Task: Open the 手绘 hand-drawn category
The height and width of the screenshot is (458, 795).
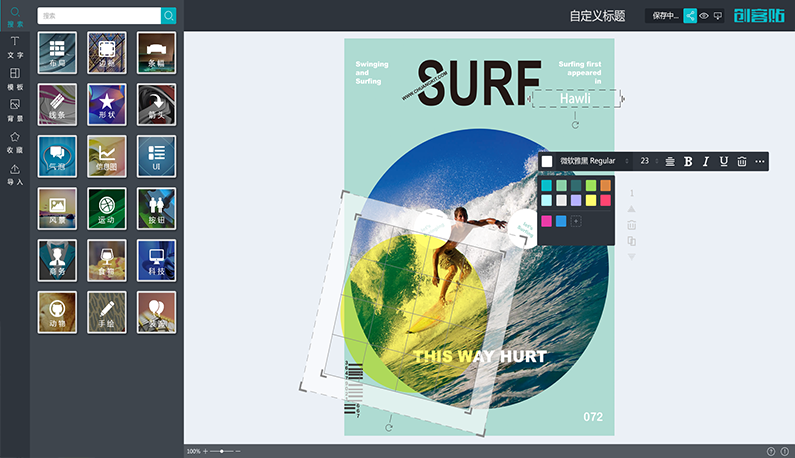Action: pyautogui.click(x=107, y=311)
